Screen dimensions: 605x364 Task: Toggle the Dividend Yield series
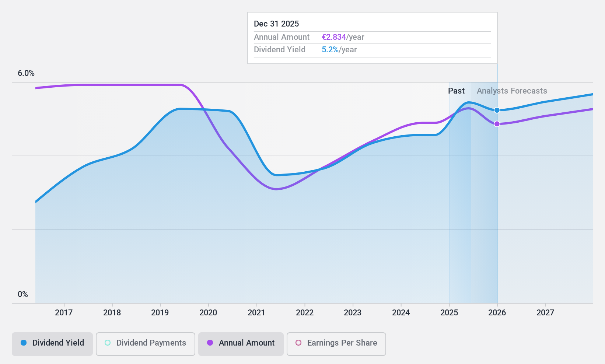[52, 344]
